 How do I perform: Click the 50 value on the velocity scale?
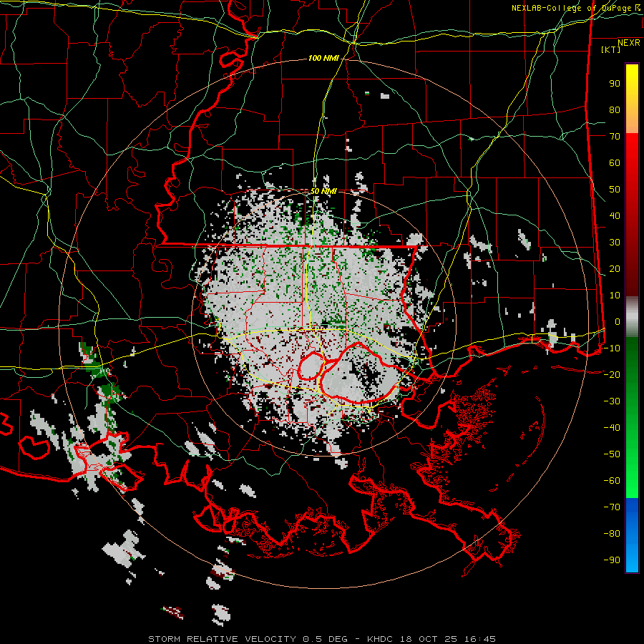[615, 190]
